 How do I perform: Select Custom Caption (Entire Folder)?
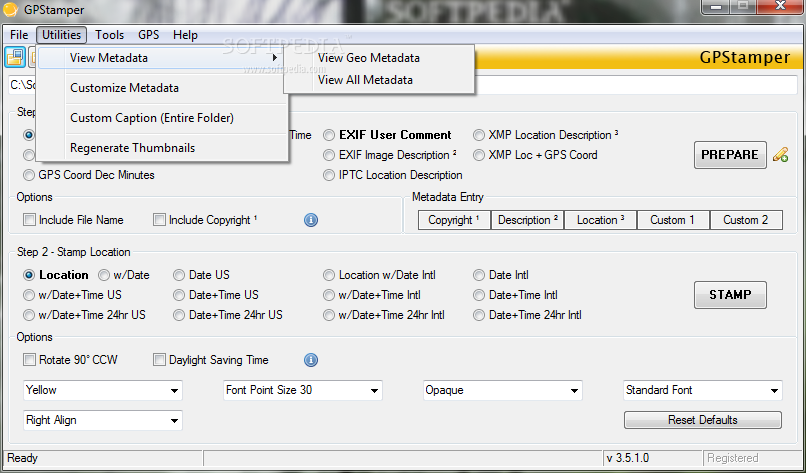click(161, 118)
